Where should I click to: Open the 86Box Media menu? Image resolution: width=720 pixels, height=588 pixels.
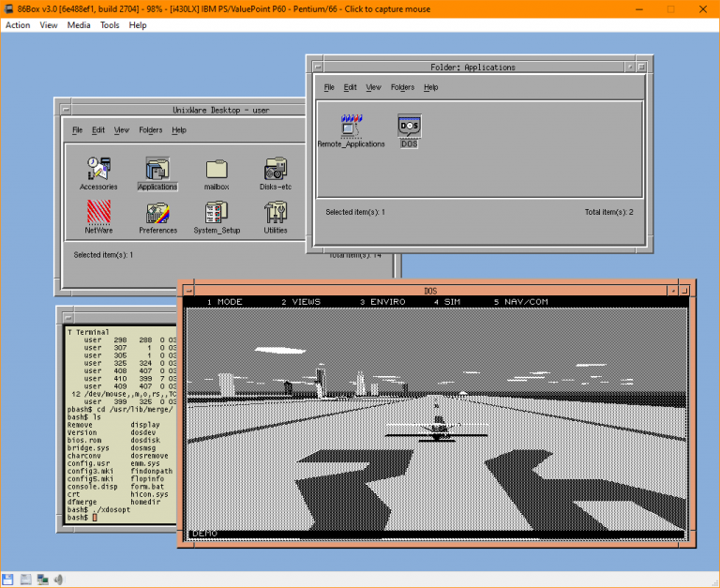(x=79, y=25)
